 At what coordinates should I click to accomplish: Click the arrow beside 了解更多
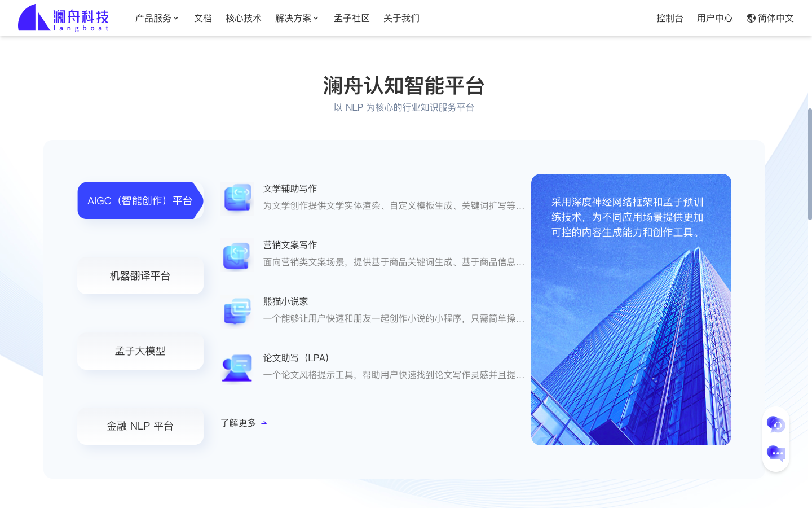[264, 423]
